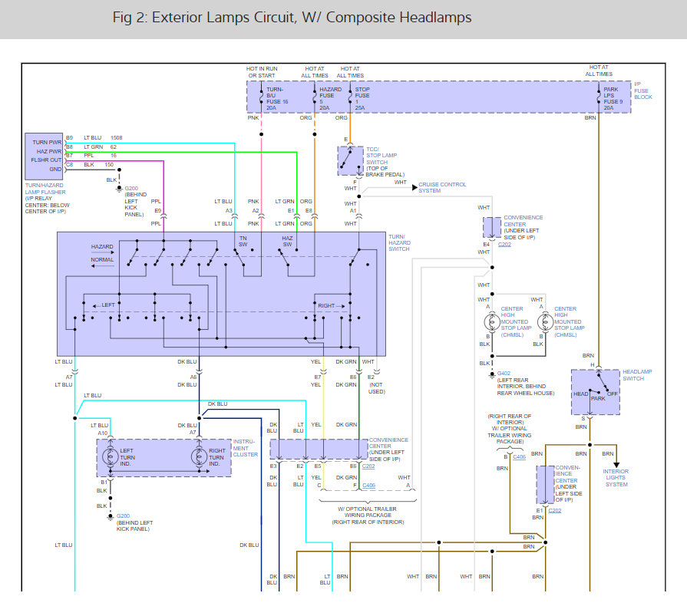Click the arrowhead pointing to Cruise Control System

tap(415, 187)
